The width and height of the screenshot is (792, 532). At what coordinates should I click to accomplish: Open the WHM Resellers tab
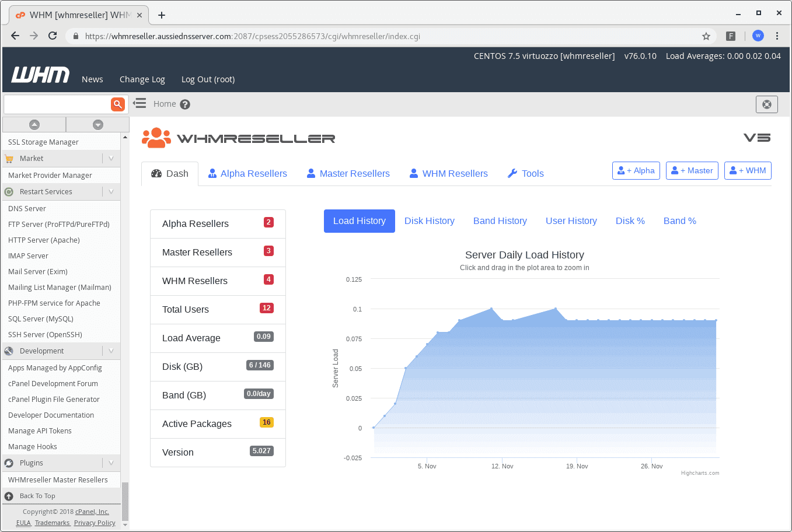coord(448,173)
